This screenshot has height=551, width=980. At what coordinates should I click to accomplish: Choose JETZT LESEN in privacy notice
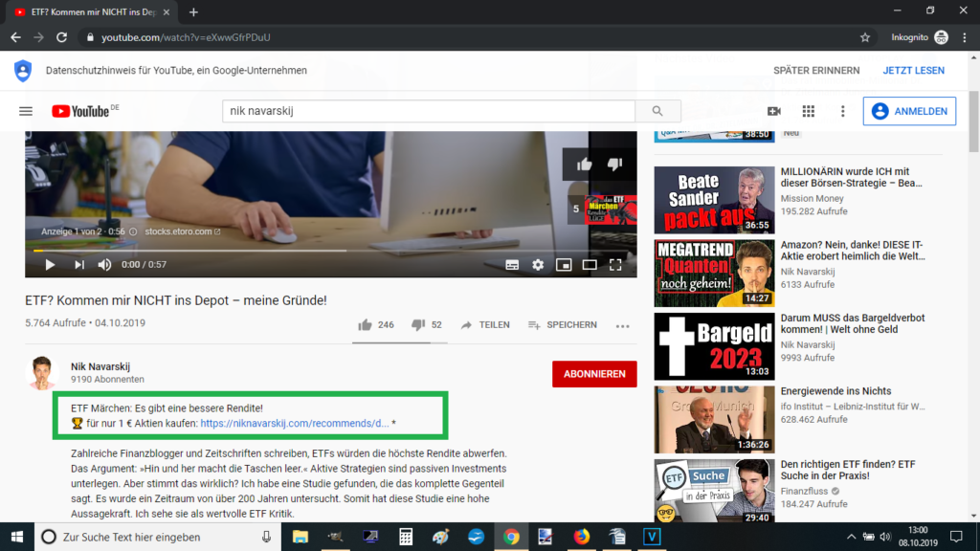click(913, 71)
